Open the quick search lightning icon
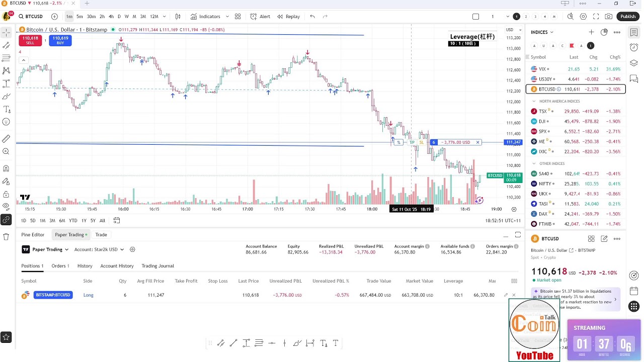The image size is (644, 362). 570,17
